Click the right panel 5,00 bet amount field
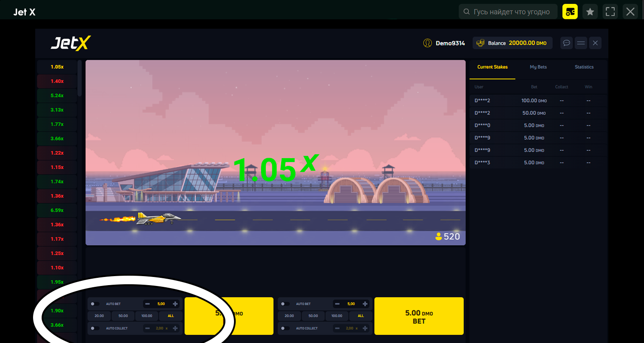The width and height of the screenshot is (644, 343). coord(352,304)
